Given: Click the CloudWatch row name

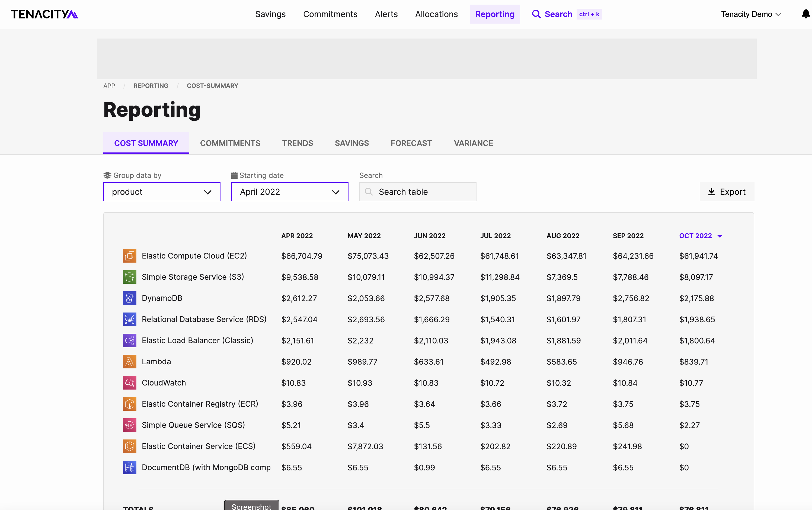Looking at the screenshot, I should pyautogui.click(x=164, y=383).
